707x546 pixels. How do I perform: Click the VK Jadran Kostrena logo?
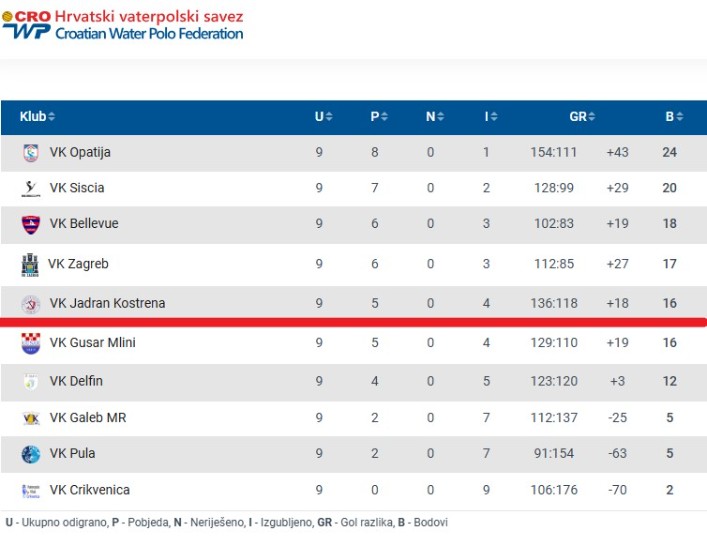(x=31, y=304)
